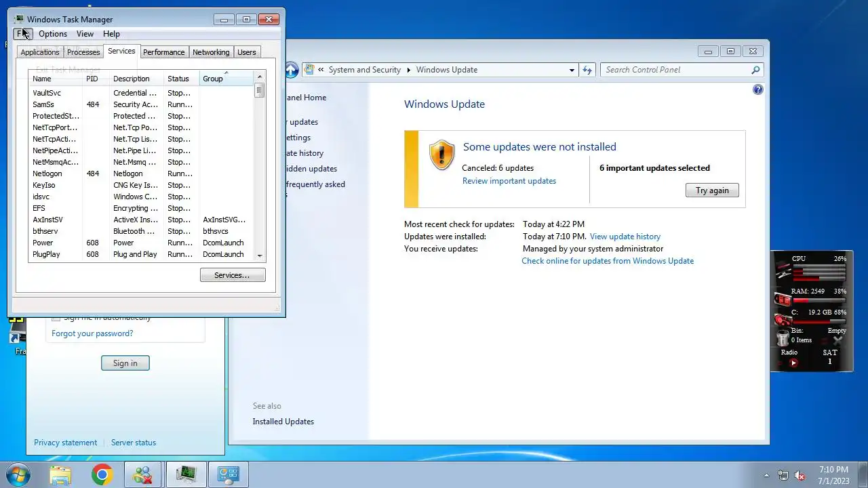
Task: Open Control Panel help question-mark icon
Action: (757, 89)
